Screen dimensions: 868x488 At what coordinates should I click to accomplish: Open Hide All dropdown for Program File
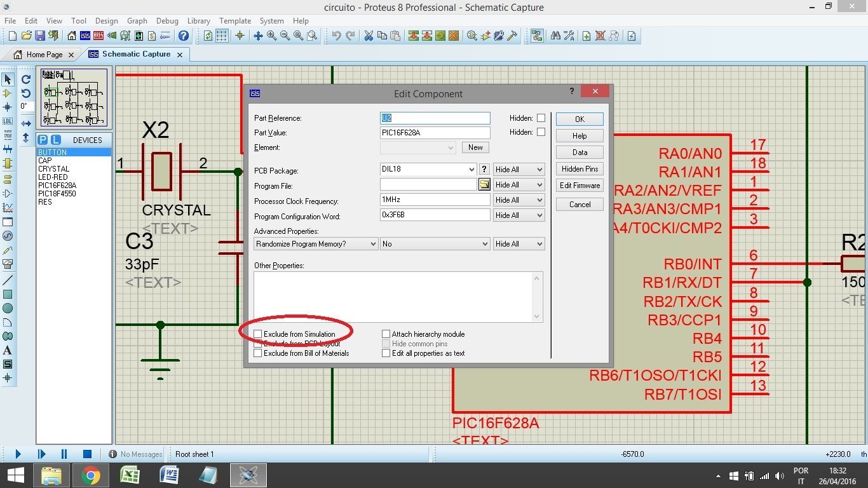point(519,184)
